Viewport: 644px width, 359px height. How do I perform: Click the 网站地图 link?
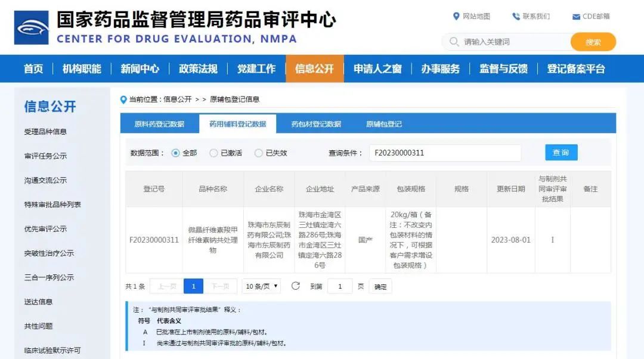click(x=476, y=17)
